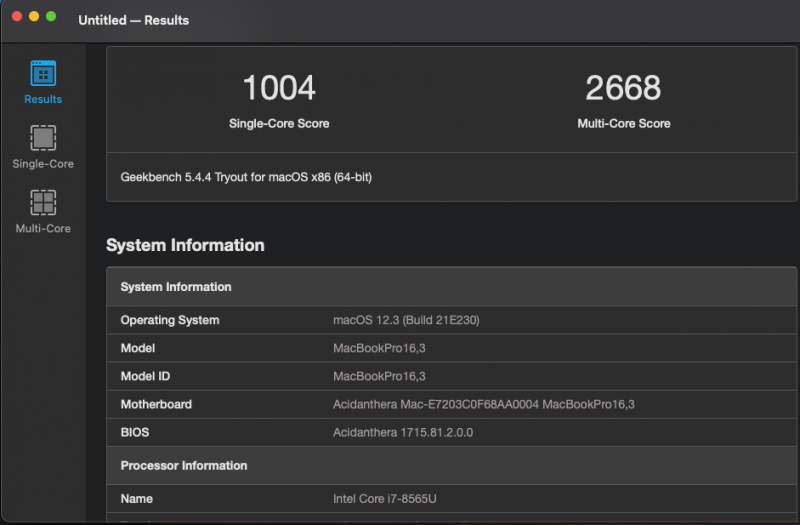The height and width of the screenshot is (525, 800).
Task: Click the 'Motherboard' row label
Action: 156,405
